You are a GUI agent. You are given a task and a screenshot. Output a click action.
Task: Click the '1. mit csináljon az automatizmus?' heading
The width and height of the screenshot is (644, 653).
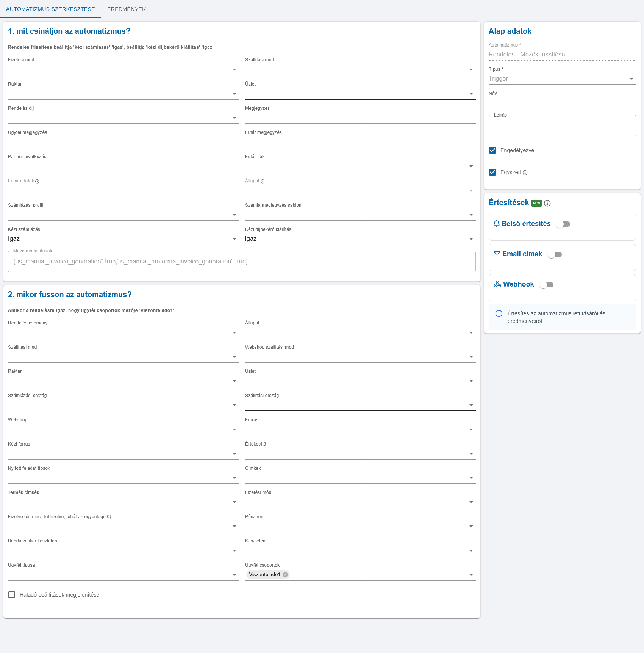[x=69, y=31]
